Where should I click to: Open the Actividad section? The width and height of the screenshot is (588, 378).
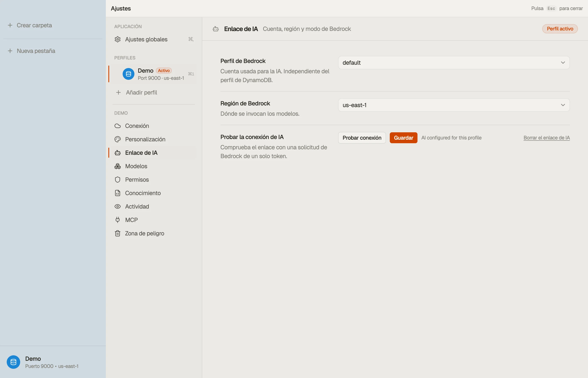[154, 206]
